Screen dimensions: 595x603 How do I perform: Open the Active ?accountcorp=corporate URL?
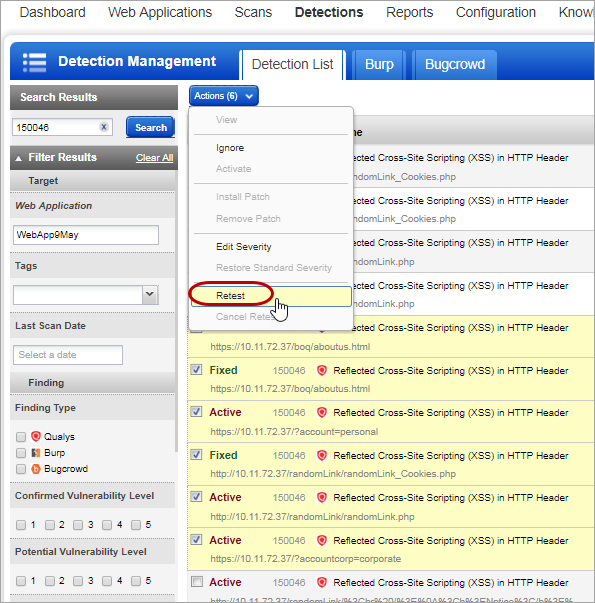pyautogui.click(x=305, y=558)
